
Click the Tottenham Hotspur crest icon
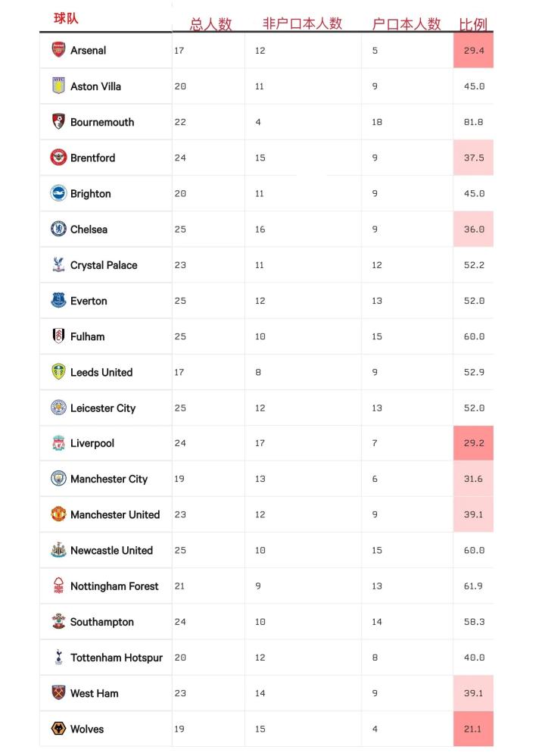58,658
